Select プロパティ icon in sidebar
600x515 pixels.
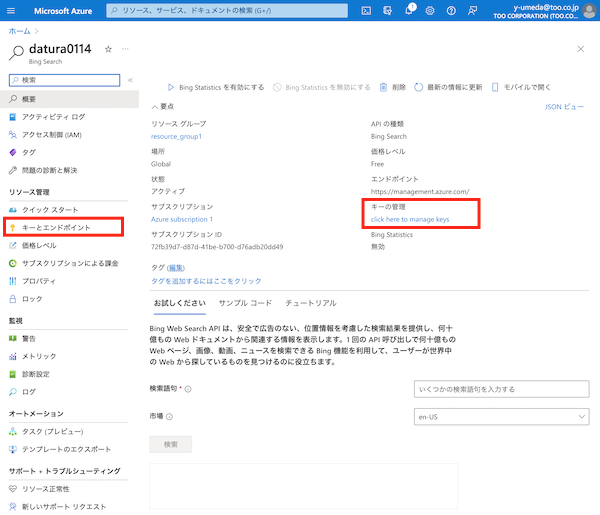coord(13,281)
